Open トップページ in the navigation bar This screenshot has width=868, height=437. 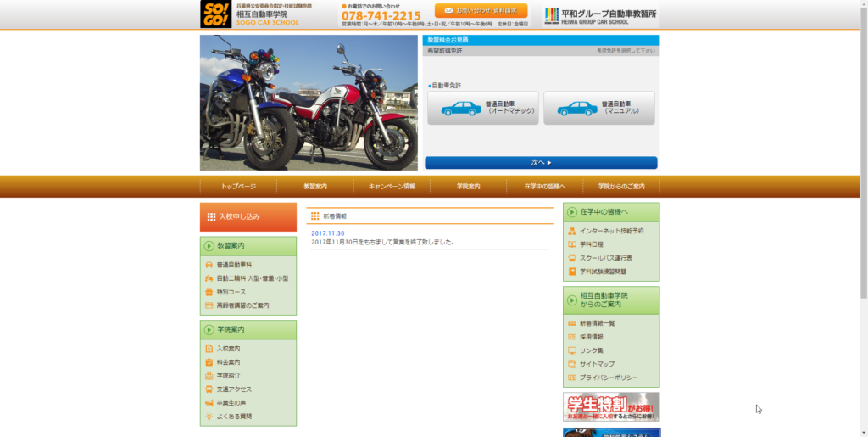pos(238,187)
